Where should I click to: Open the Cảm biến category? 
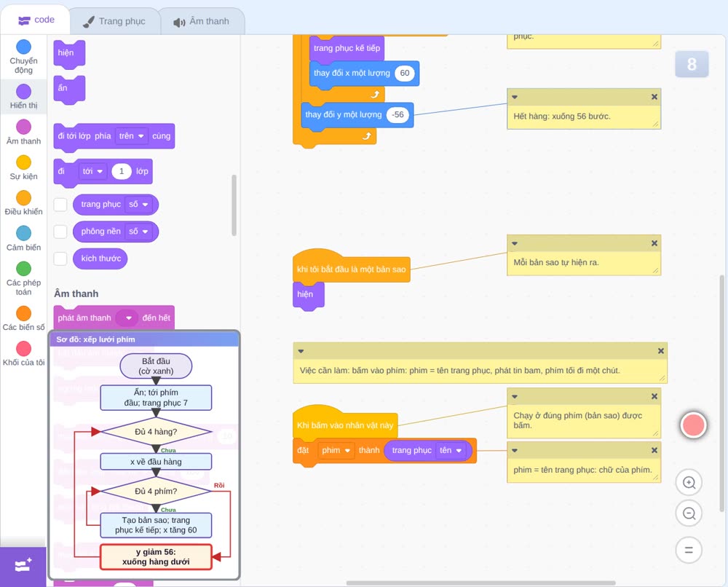pos(24,238)
